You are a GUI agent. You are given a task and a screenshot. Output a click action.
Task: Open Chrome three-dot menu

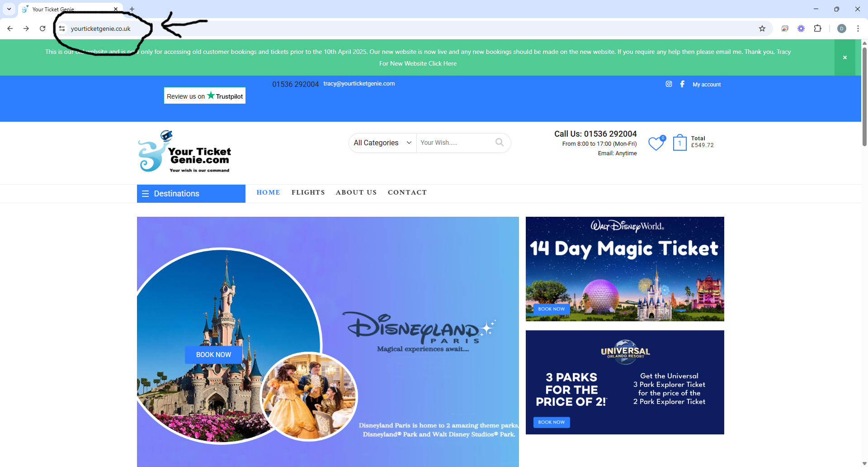point(858,29)
